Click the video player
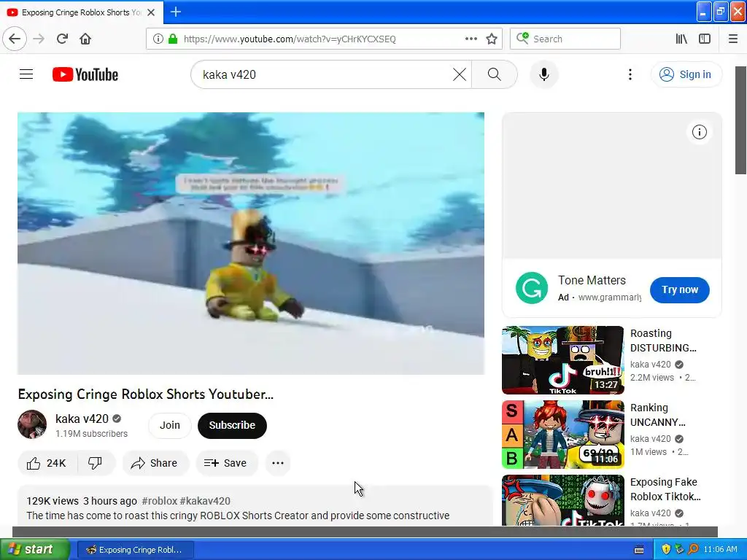747x560 pixels. 251,244
